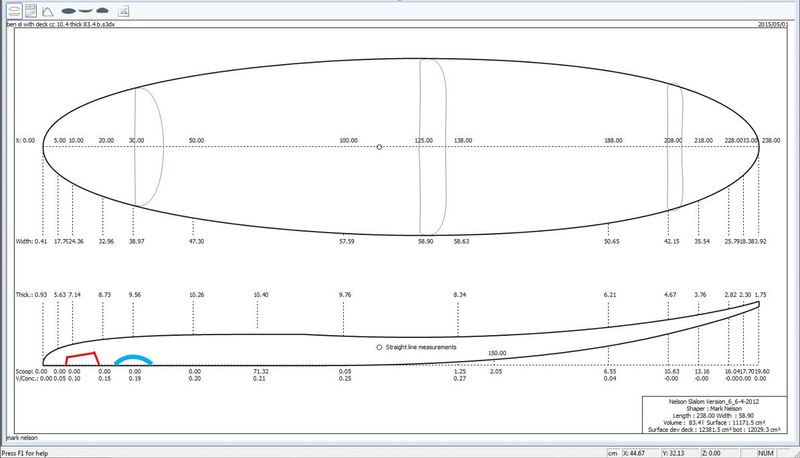Click the 58.90 maximum width value
The height and width of the screenshot is (458, 800).
pos(425,241)
